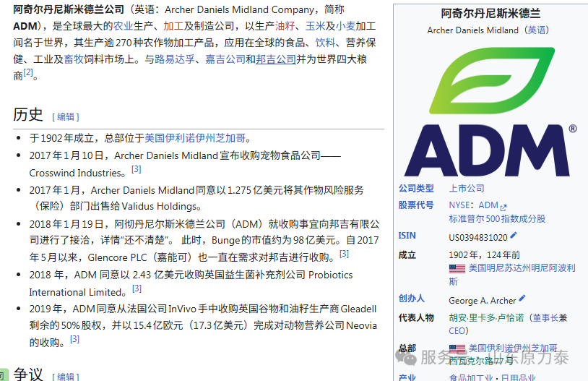
Task: Open the ISIN label link
Action: tap(407, 236)
